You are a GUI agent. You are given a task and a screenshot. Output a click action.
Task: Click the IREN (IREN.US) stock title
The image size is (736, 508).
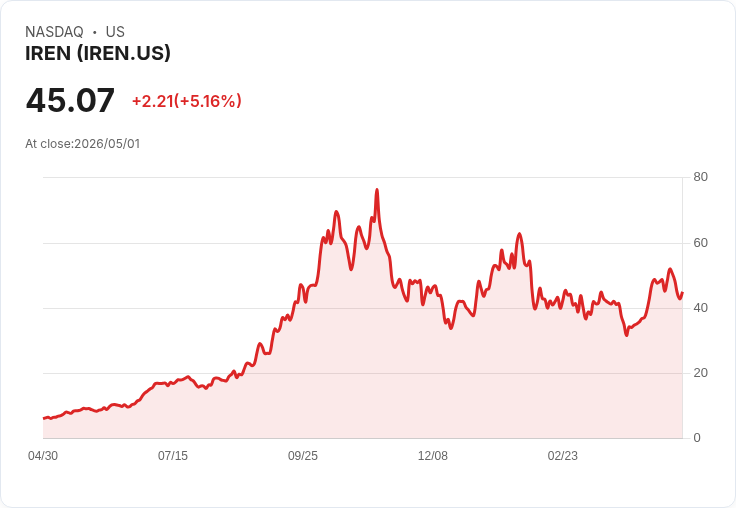pos(98,54)
